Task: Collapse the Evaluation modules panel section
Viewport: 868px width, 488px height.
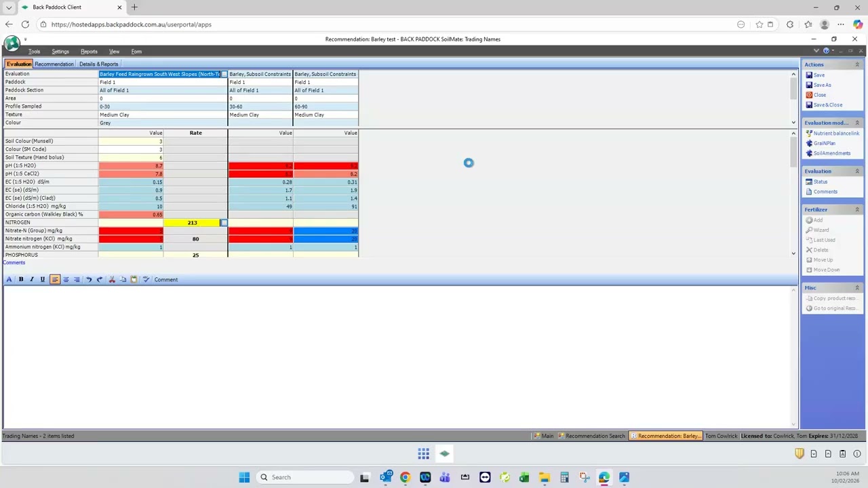Action: click(x=857, y=123)
